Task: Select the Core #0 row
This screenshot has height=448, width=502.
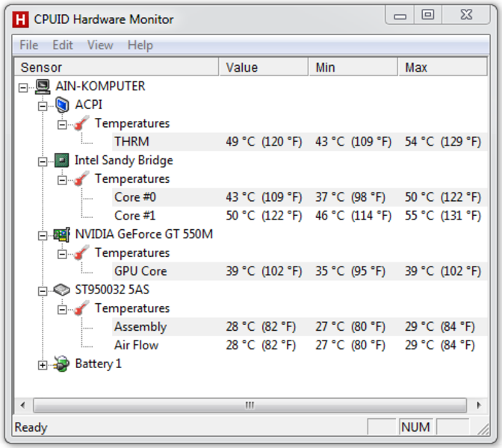Action: coord(300,197)
